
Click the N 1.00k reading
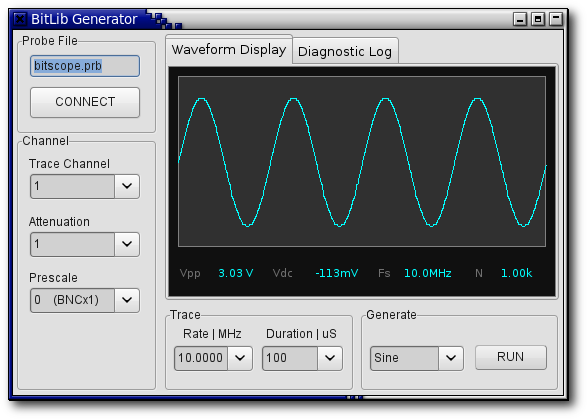[x=504, y=273]
